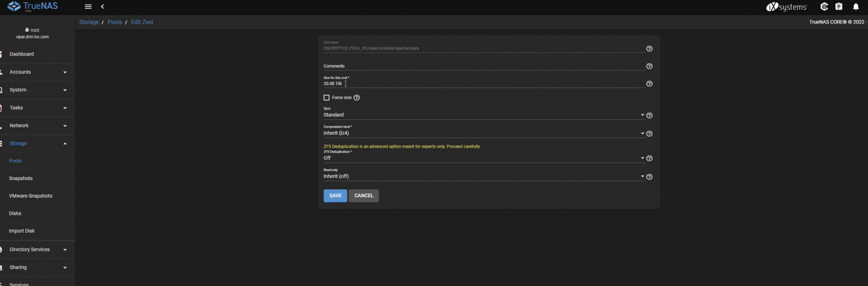Click the Comments input field
This screenshot has width=868, height=286.
(x=482, y=66)
